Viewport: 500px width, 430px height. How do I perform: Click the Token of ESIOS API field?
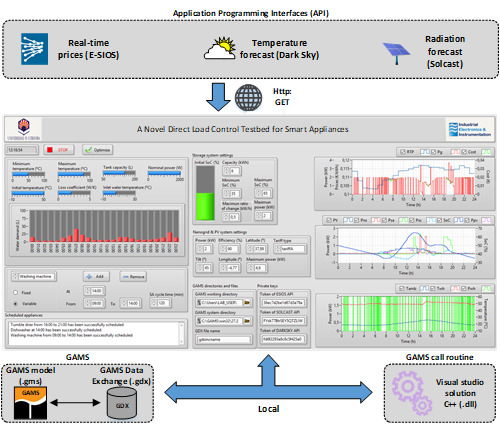coord(283,303)
